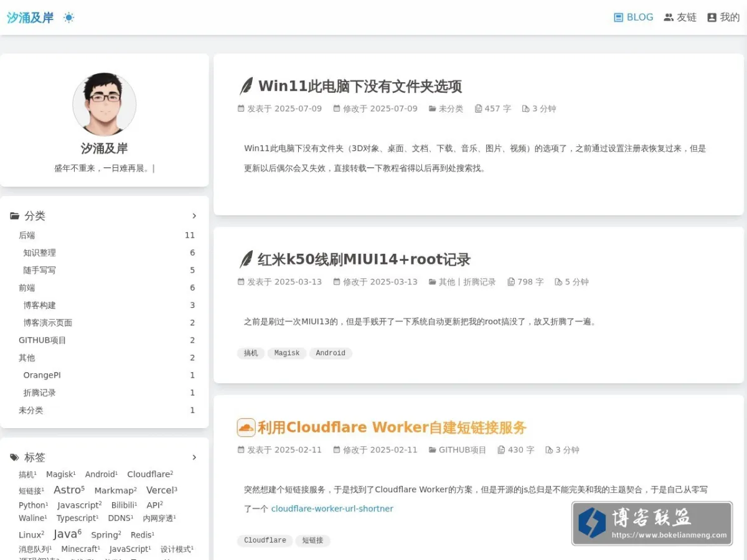Open the 随手写写 subcategory
Viewport: 747px width, 560px height.
pos(40,270)
